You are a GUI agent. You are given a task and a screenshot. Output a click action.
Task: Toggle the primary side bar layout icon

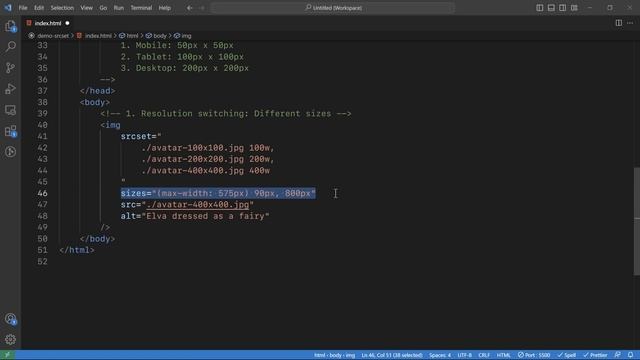point(540,8)
